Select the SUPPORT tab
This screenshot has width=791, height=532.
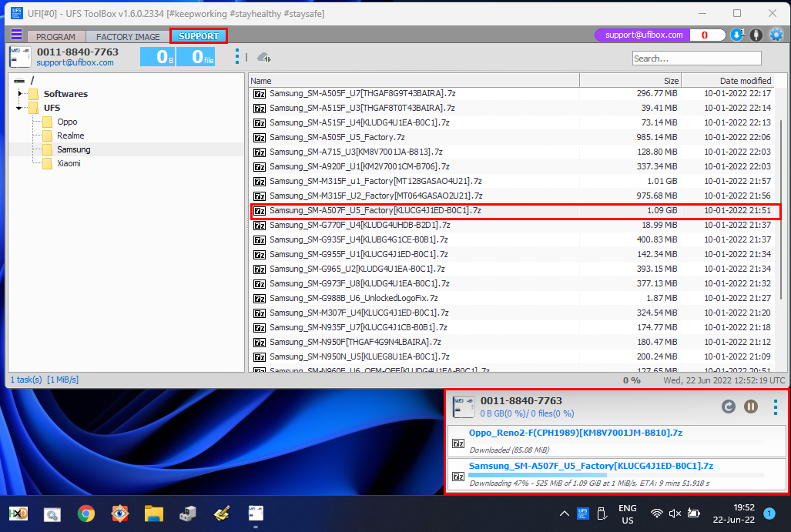click(x=199, y=36)
